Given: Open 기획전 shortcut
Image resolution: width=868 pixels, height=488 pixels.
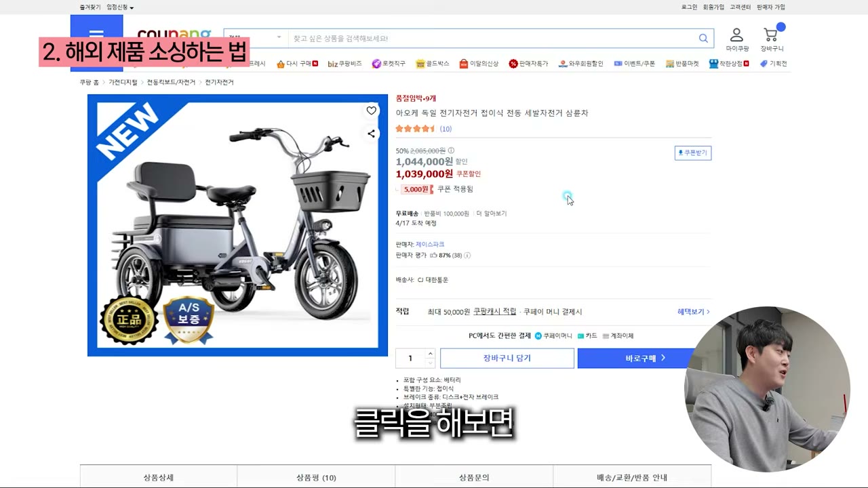Looking at the screenshot, I should click(x=773, y=64).
